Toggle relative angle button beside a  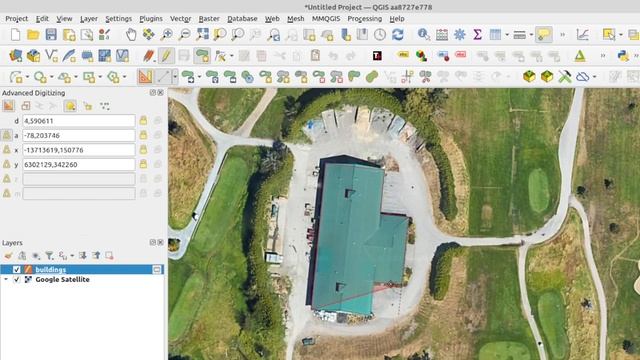(7, 135)
